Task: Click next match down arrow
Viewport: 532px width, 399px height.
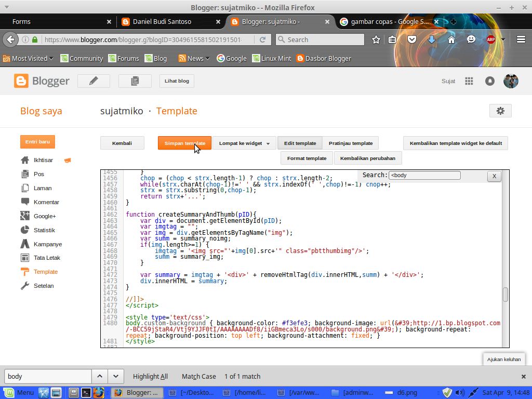Action: point(116,376)
